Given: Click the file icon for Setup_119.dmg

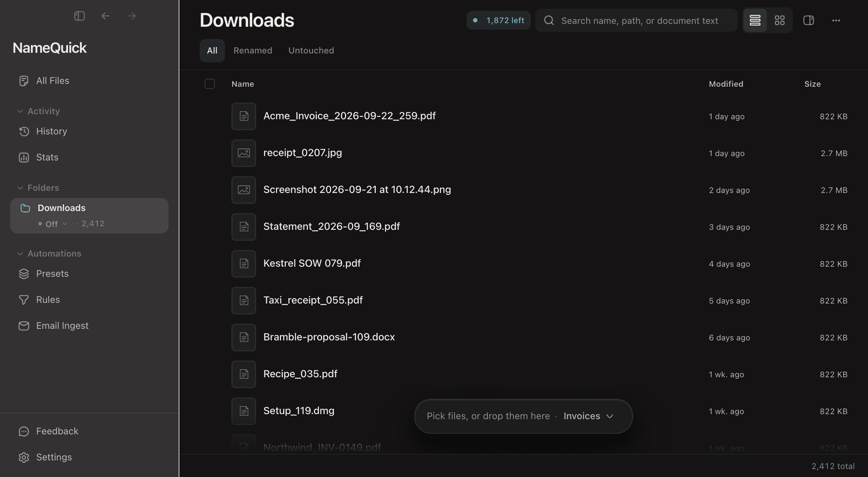Looking at the screenshot, I should click(x=244, y=411).
